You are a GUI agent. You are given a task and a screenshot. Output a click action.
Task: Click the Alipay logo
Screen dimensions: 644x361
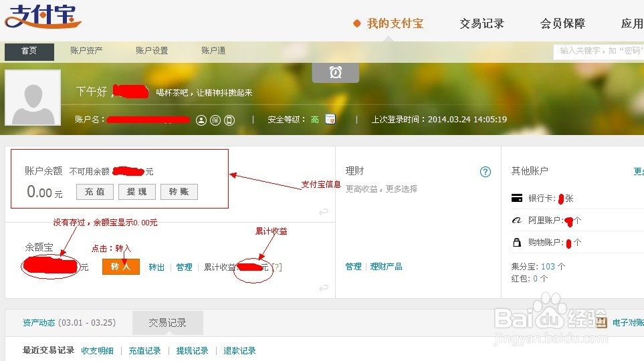[x=43, y=17]
